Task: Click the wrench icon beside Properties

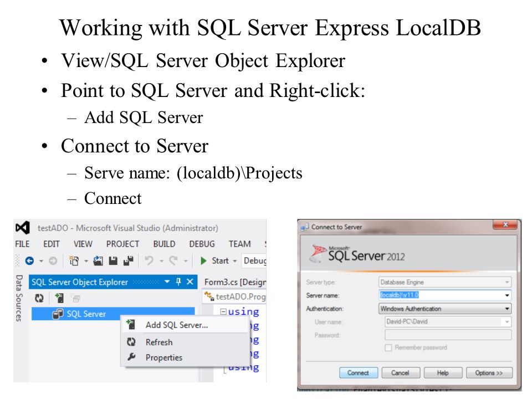Action: pyautogui.click(x=131, y=357)
